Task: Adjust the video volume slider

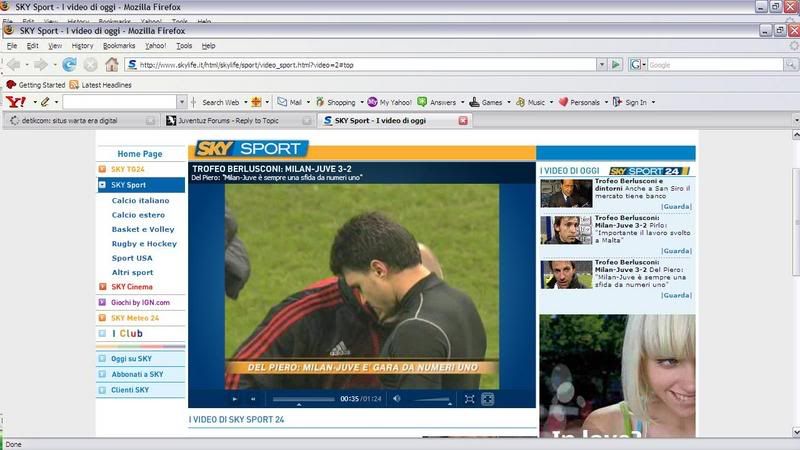Action: pos(432,399)
